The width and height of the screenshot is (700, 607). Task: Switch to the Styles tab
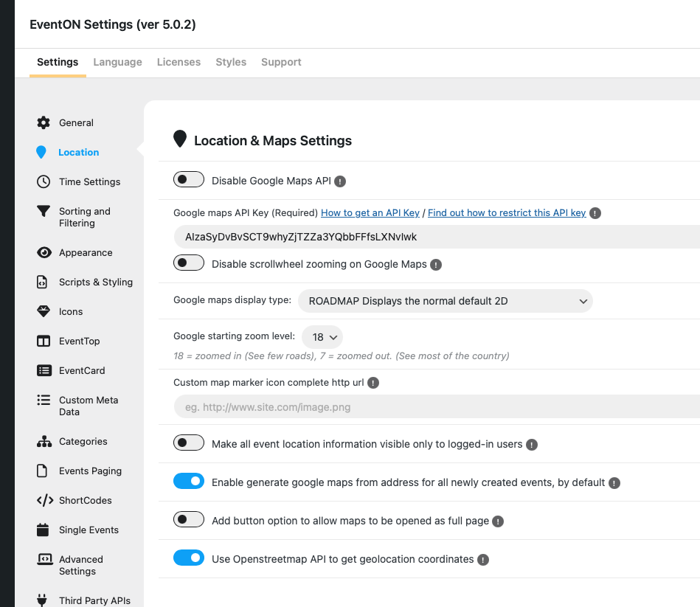pyautogui.click(x=231, y=62)
